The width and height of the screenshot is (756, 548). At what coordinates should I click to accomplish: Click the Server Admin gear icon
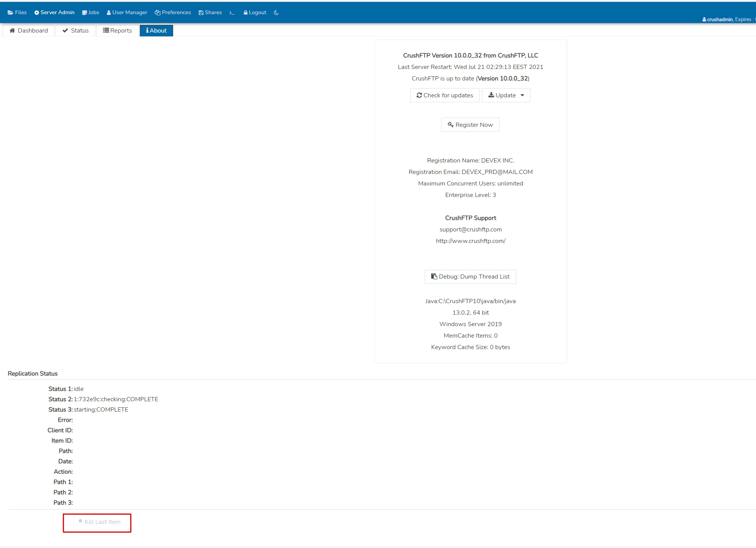click(37, 13)
